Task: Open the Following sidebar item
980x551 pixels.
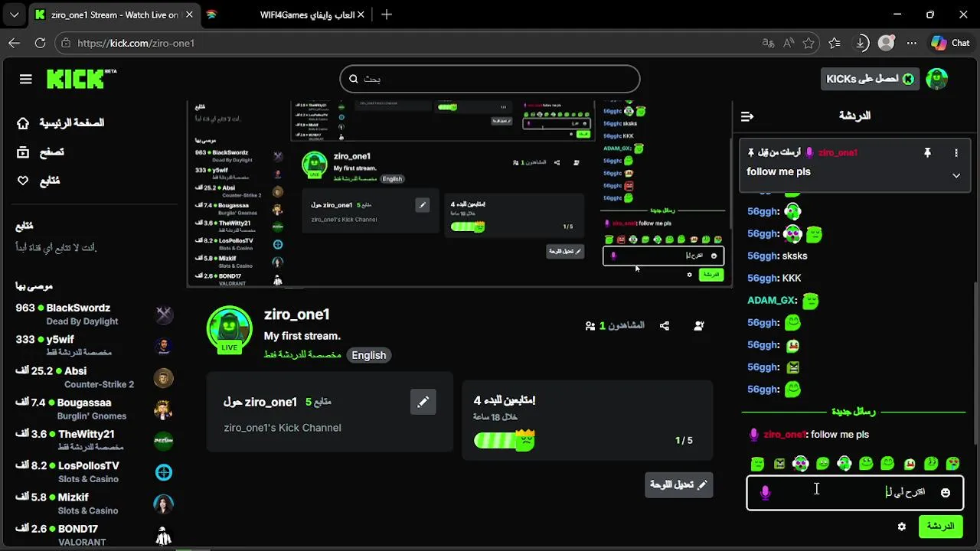Action: [x=38, y=181]
